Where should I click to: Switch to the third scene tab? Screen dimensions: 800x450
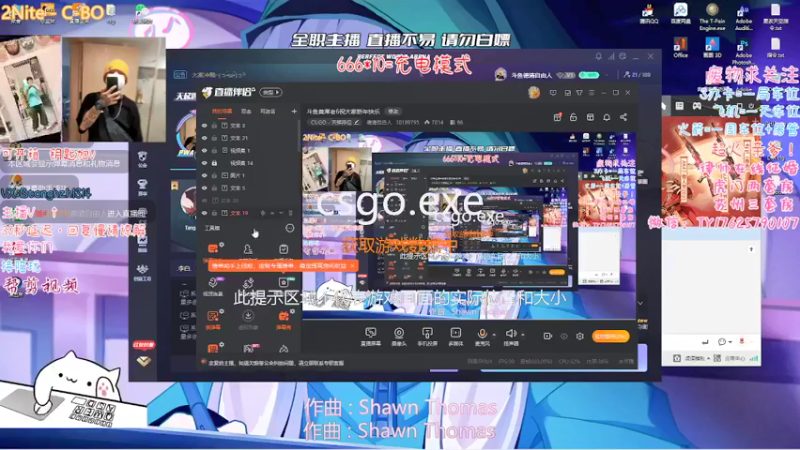pyautogui.click(x=268, y=111)
